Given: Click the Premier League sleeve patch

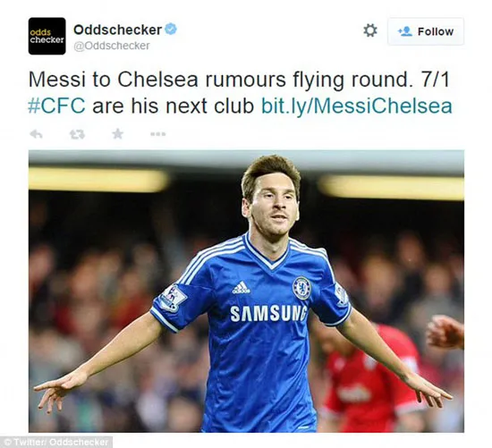Looking at the screenshot, I should pos(173,299).
